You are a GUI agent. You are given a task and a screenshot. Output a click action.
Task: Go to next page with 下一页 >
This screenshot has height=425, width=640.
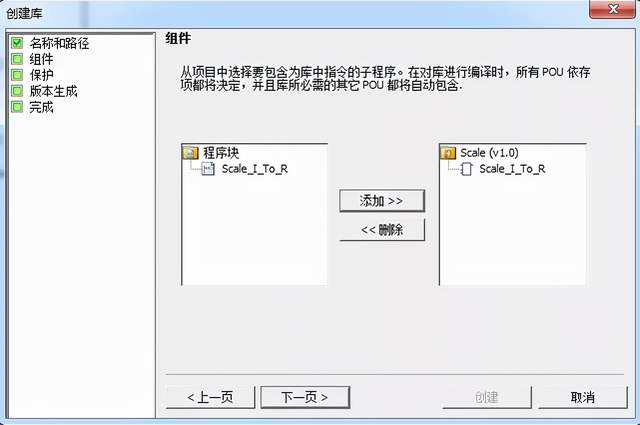tap(305, 397)
